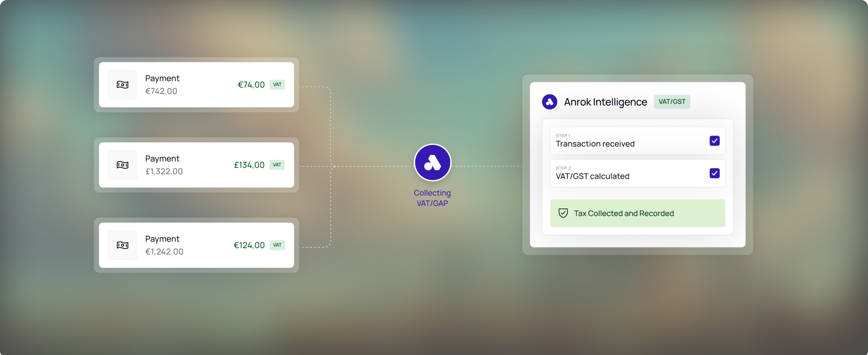Select the £134,00 VAT amount

tap(249, 165)
